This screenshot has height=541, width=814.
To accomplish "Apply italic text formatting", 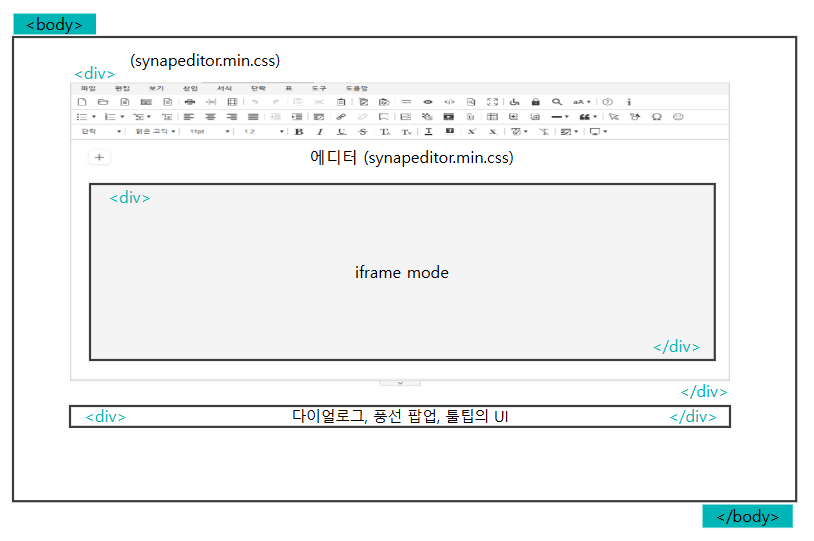I will [x=320, y=132].
